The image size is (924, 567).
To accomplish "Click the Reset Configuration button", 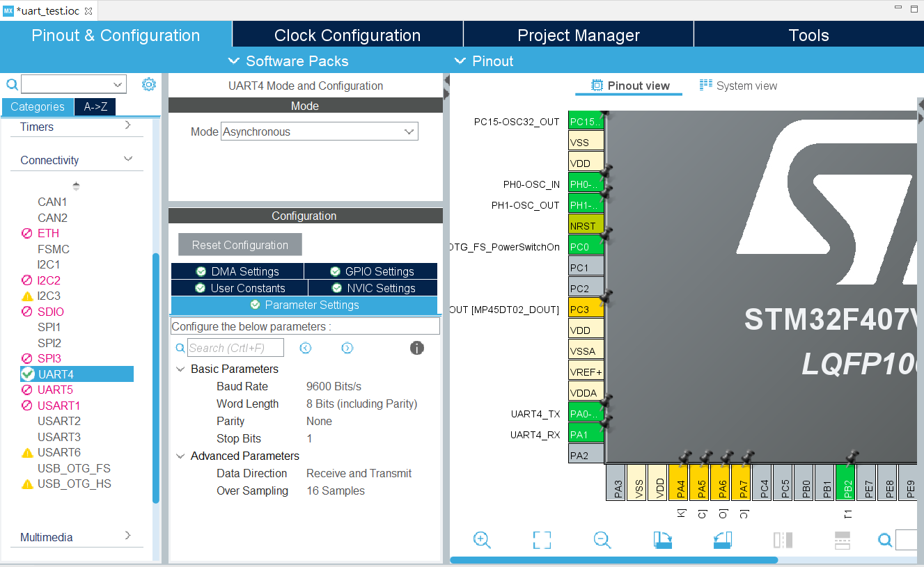I will click(240, 245).
